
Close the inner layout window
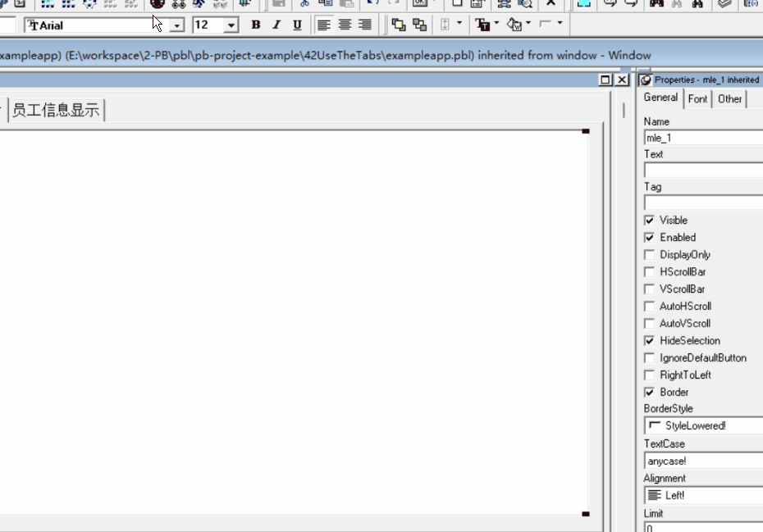tap(622, 80)
